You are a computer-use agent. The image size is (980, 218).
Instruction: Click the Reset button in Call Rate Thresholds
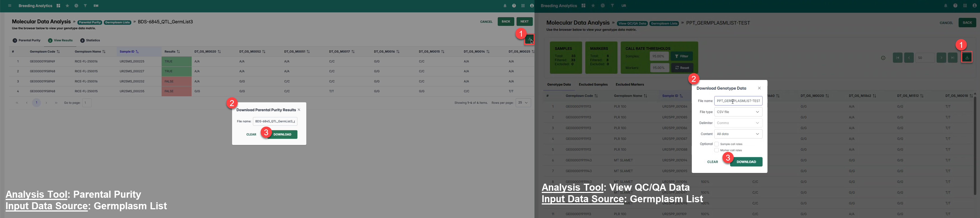tap(682, 68)
